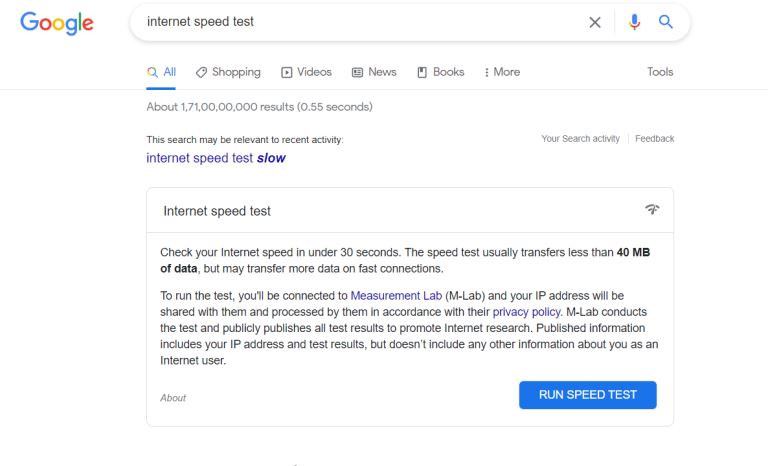Viewport: 768px width, 466px height.
Task: Open the News tab
Action: pyautogui.click(x=374, y=72)
